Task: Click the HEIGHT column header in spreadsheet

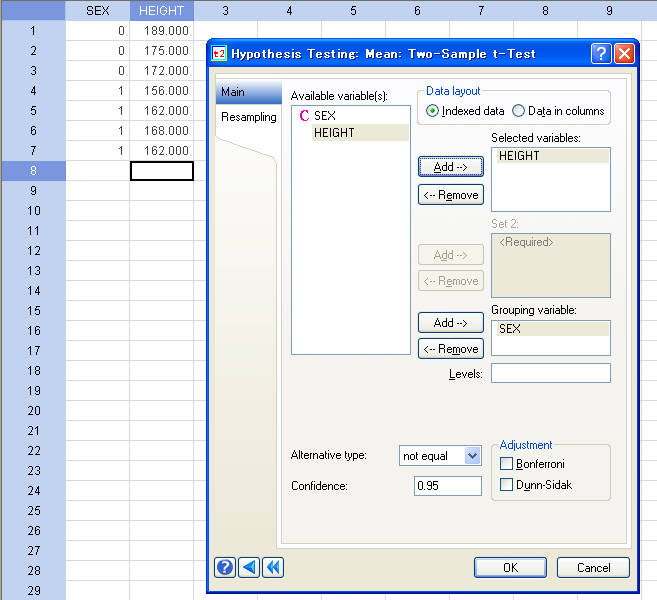Action: [x=162, y=10]
